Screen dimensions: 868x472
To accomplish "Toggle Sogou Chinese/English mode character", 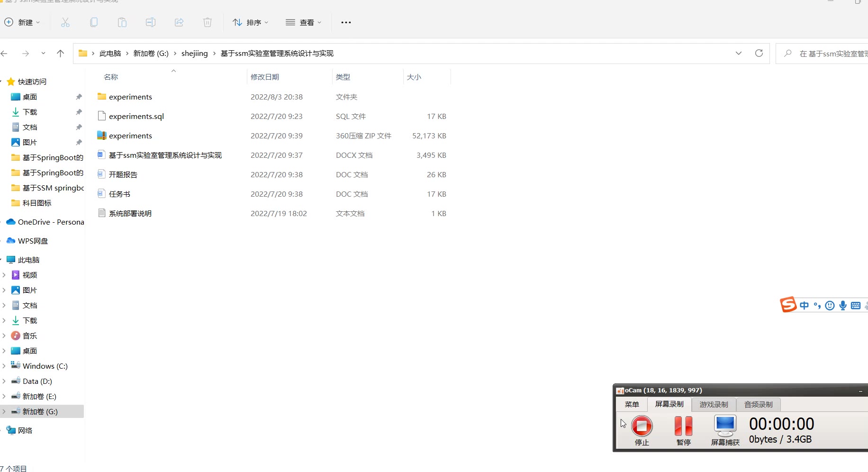I will pyautogui.click(x=805, y=306).
